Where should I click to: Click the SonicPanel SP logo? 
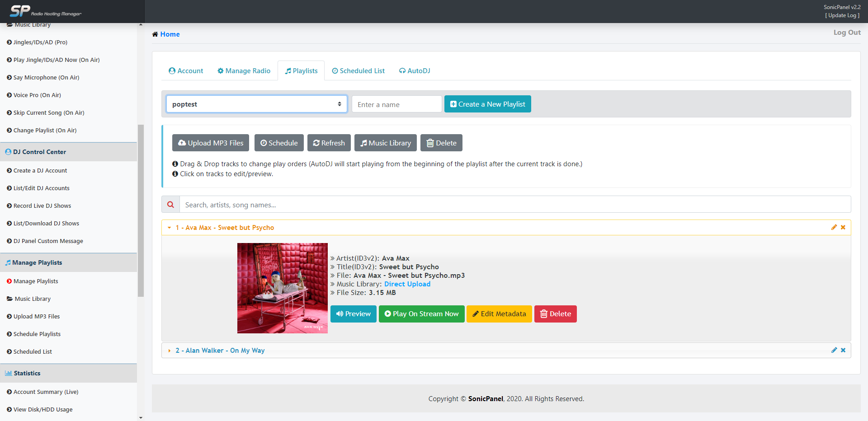(x=21, y=11)
